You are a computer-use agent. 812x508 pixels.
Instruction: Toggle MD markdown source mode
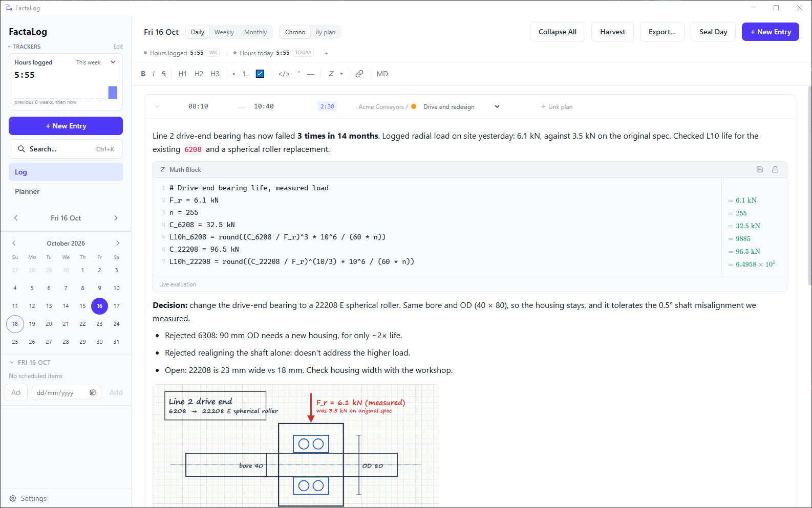pos(382,74)
